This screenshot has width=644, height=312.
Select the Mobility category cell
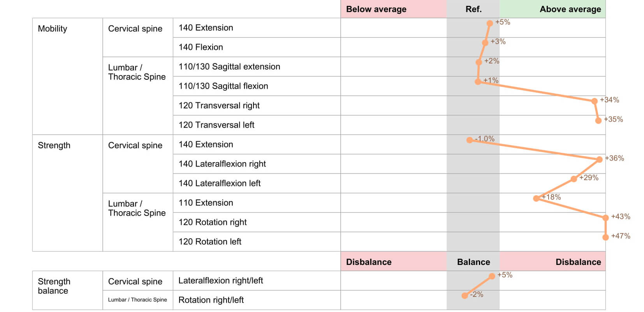(53, 29)
